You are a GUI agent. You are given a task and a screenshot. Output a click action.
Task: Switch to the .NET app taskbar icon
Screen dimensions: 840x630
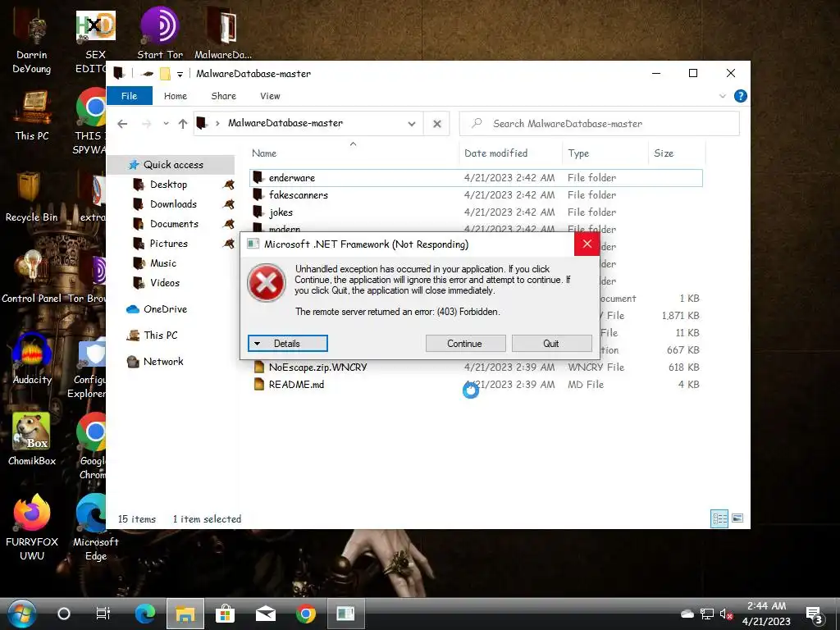point(345,614)
